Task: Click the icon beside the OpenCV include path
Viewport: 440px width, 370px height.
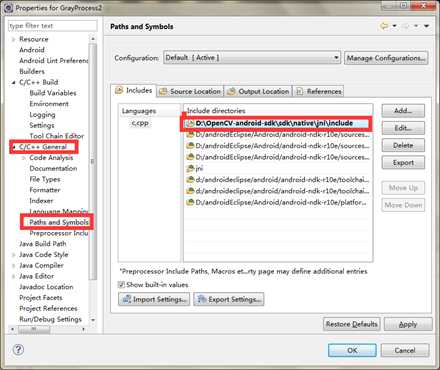Action: 190,123
